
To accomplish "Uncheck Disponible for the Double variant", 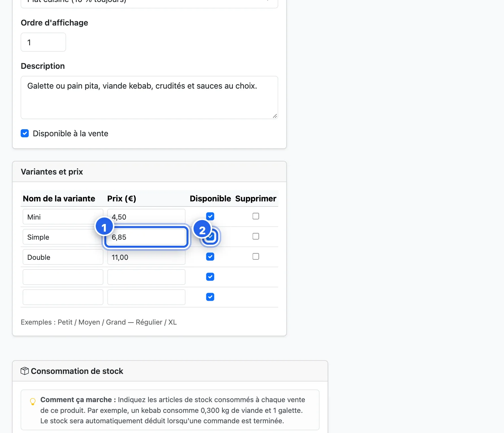I will tap(210, 257).
